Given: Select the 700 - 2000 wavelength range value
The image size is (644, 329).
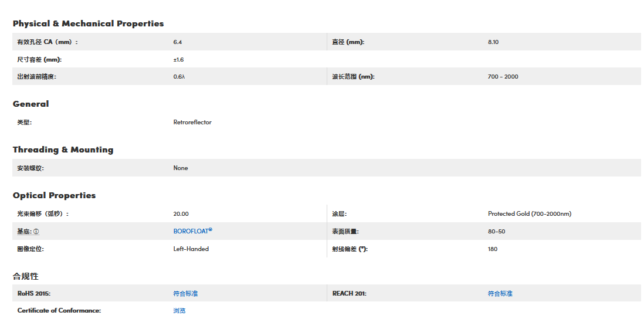Looking at the screenshot, I should (x=503, y=76).
